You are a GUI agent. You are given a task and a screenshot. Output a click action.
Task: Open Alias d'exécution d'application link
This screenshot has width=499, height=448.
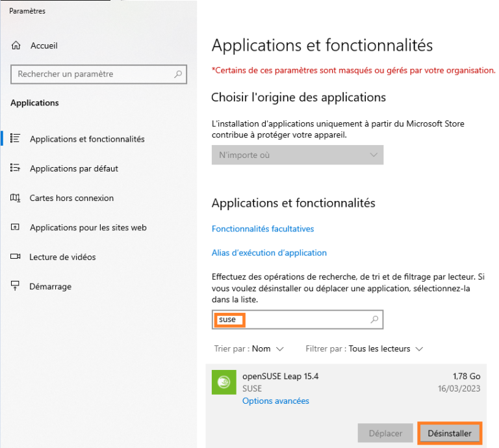coord(269,252)
